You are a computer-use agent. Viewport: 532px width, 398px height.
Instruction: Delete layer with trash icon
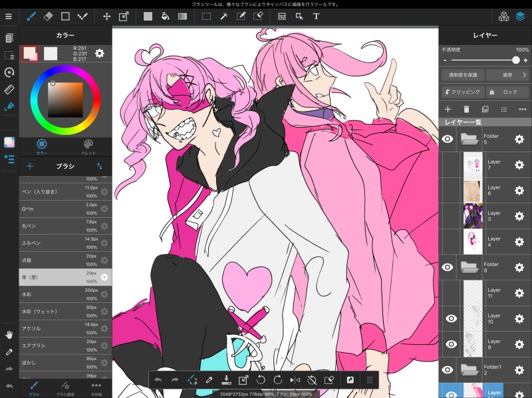[x=467, y=109]
